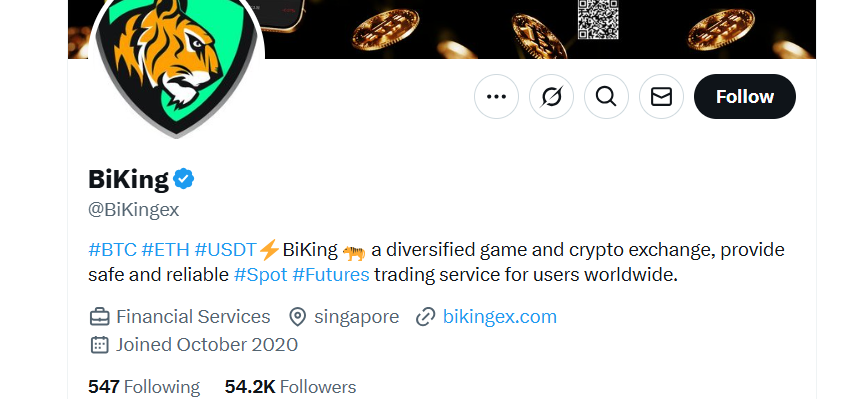View the 547 Following list
This screenshot has height=399, width=851.
pos(144,387)
